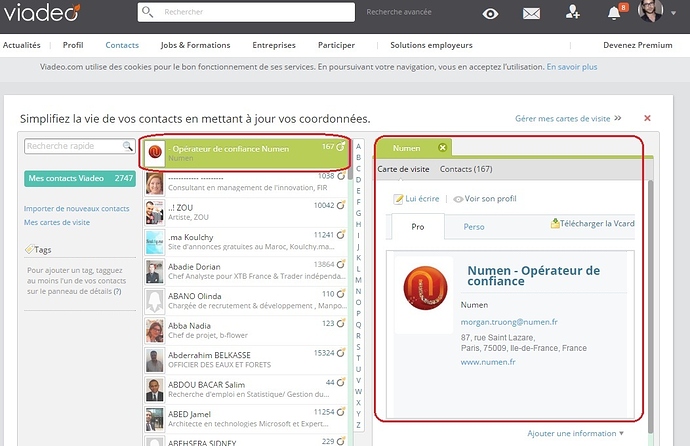This screenshot has width=690, height=446.
Task: Select Mes contacts Viadeo button
Action: [x=80, y=179]
